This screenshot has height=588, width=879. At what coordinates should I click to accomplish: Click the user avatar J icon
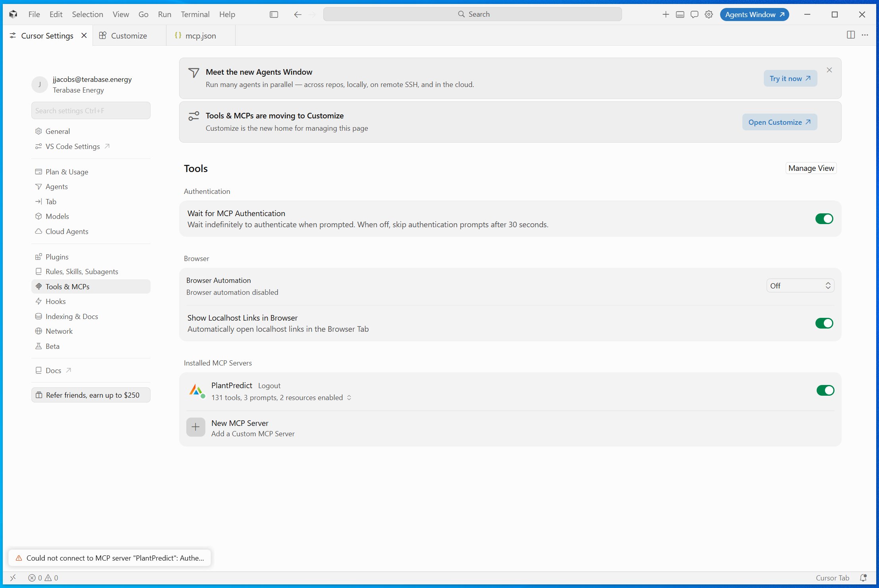[40, 84]
